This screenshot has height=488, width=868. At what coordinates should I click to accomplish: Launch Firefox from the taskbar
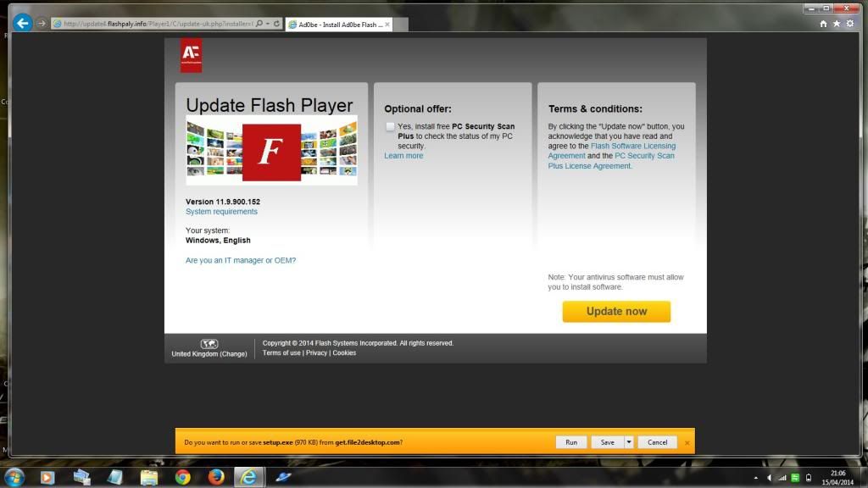click(216, 477)
